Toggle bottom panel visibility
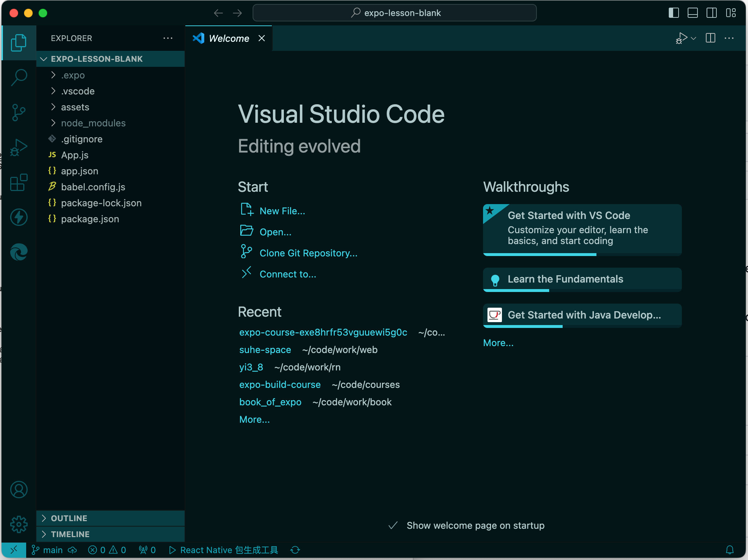The height and width of the screenshot is (560, 748). (x=693, y=13)
